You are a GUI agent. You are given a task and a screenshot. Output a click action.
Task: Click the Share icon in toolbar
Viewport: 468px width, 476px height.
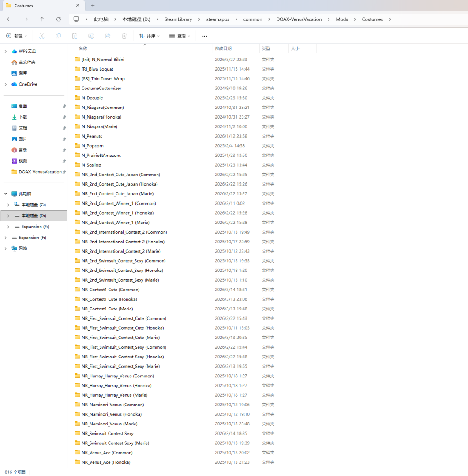pos(108,36)
